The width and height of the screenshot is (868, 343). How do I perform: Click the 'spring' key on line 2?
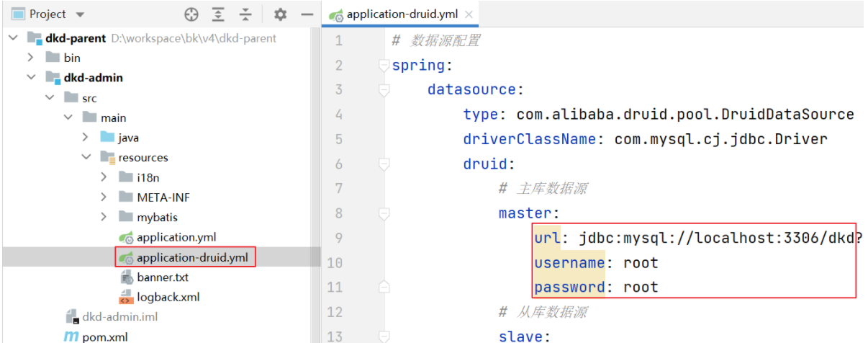pos(418,66)
